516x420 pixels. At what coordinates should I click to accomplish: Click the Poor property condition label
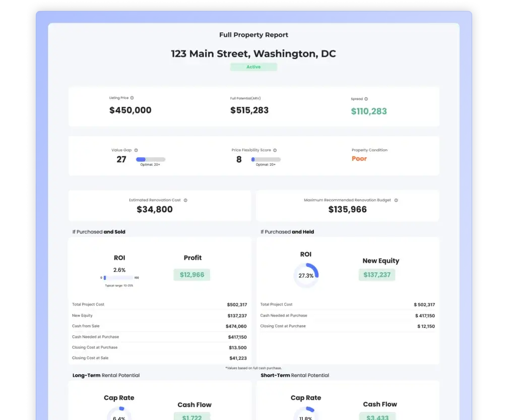tap(359, 158)
